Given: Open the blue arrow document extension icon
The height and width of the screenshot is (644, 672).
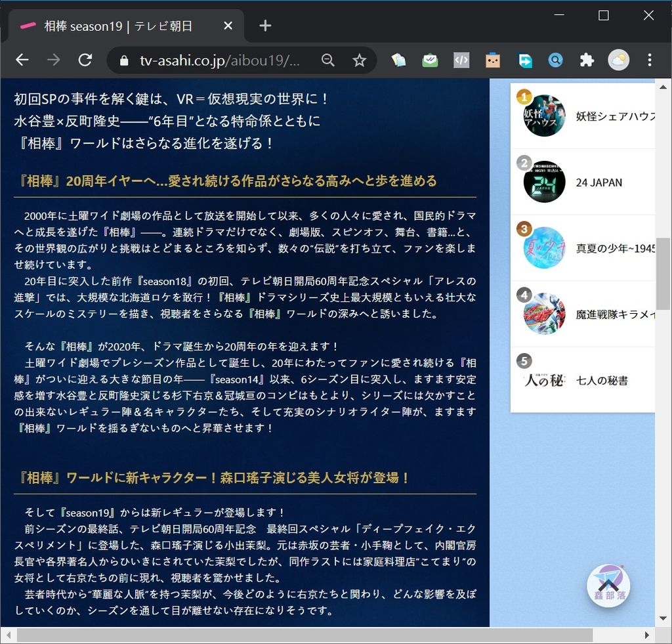Looking at the screenshot, I should coord(524,60).
